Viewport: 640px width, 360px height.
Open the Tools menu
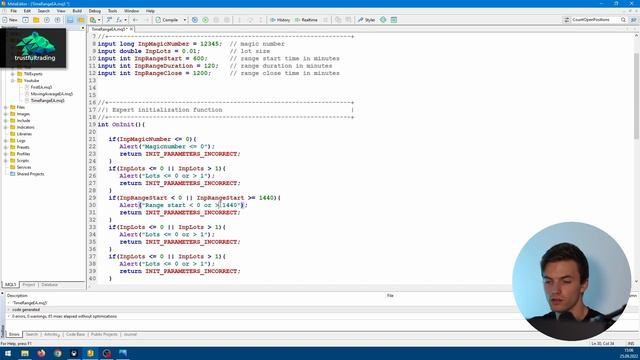[x=112, y=11]
